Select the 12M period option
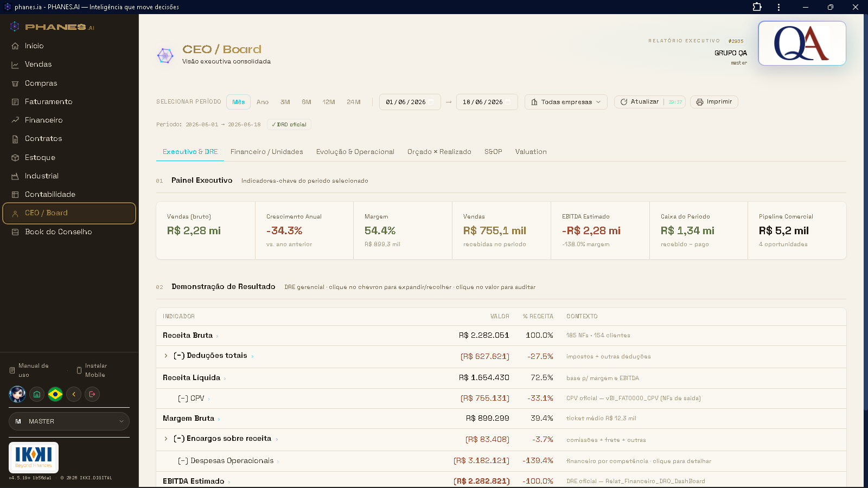Screen dimensions: 868x488 [x=329, y=102]
